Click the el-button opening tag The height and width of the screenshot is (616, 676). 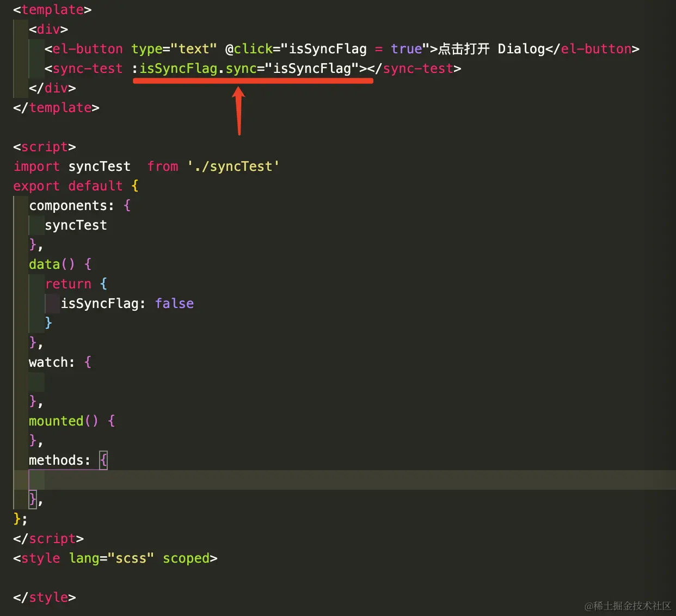click(x=87, y=49)
